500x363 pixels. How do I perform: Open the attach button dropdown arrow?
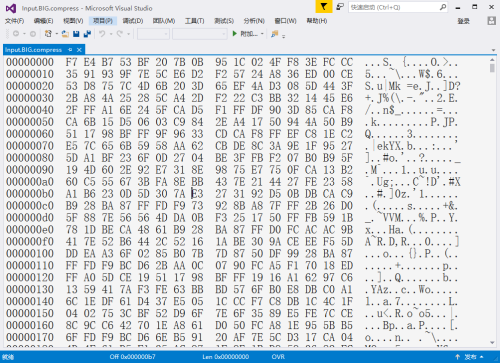[262, 34]
